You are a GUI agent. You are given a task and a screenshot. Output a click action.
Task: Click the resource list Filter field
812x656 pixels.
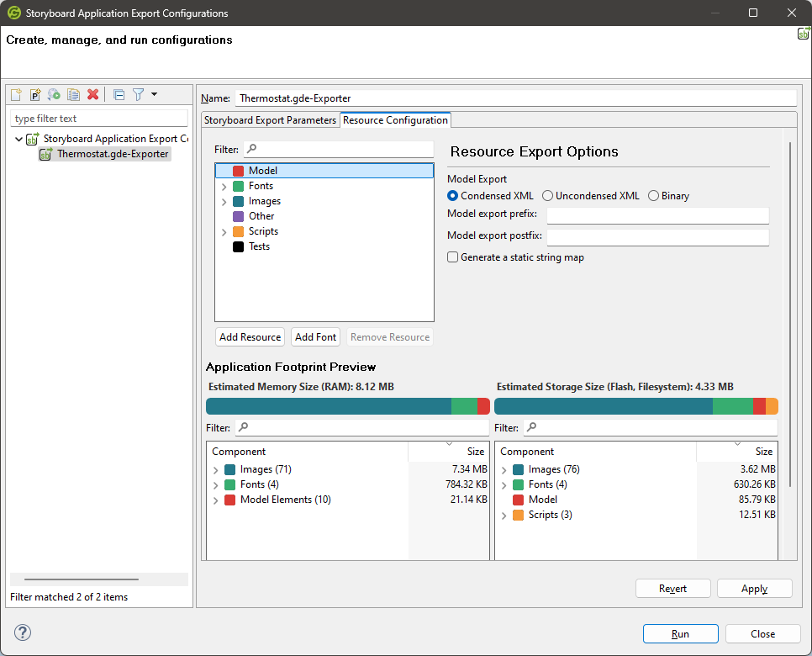339,149
